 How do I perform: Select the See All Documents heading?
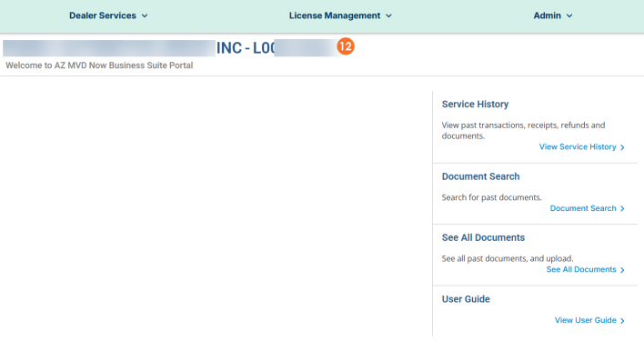[x=483, y=237]
